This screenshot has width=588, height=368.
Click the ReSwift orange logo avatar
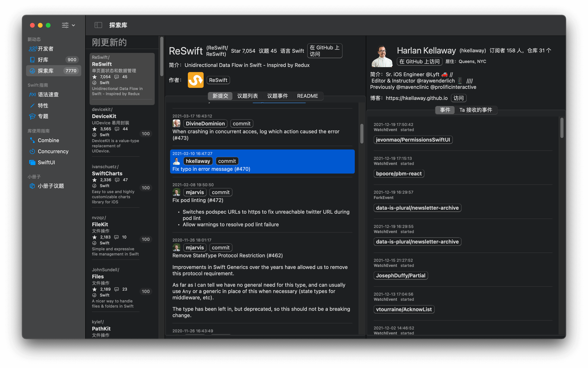[x=196, y=80]
